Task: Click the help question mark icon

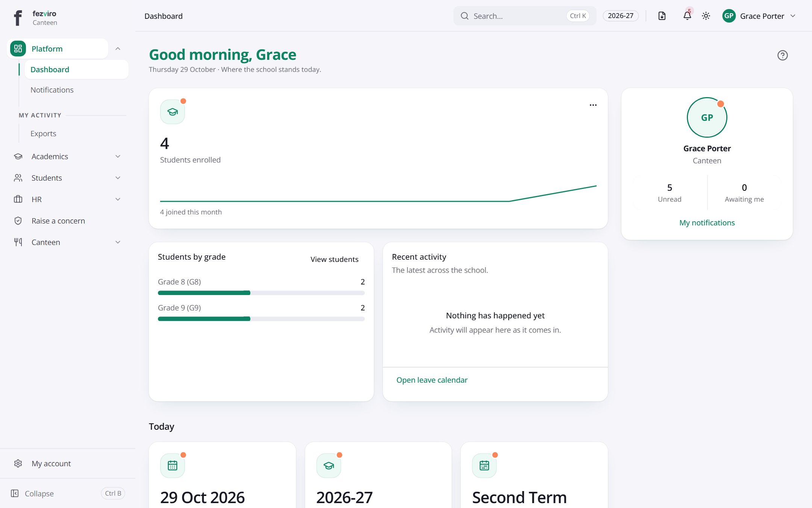Action: 782,55
